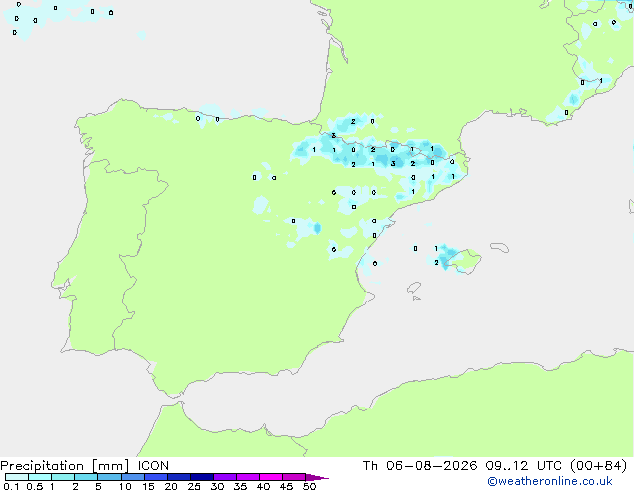Click the 45 mm legend swatch
This screenshot has height=490, width=634.
294,477
